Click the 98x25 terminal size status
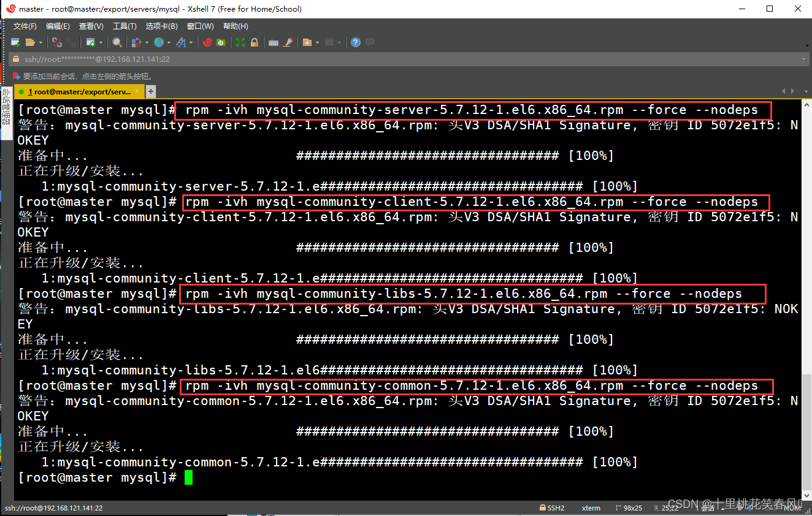Image resolution: width=812 pixels, height=516 pixels. 629,508
